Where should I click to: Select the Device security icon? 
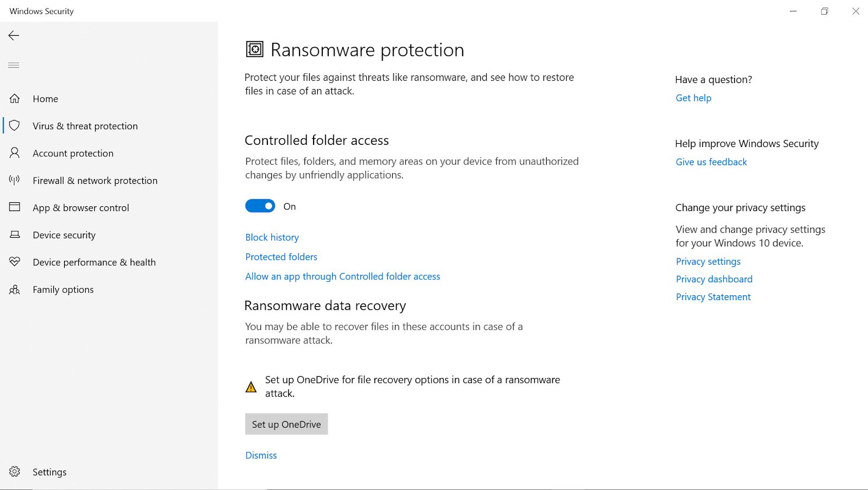pyautogui.click(x=14, y=234)
